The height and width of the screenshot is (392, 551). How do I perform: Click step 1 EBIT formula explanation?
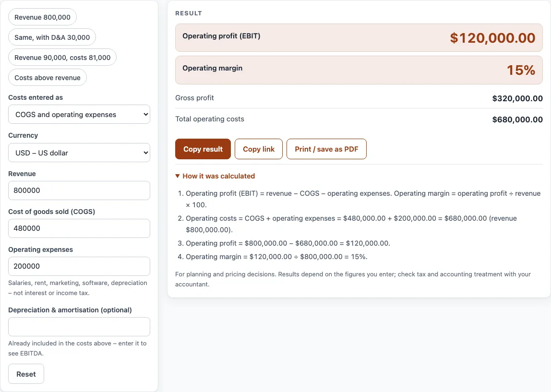click(363, 199)
